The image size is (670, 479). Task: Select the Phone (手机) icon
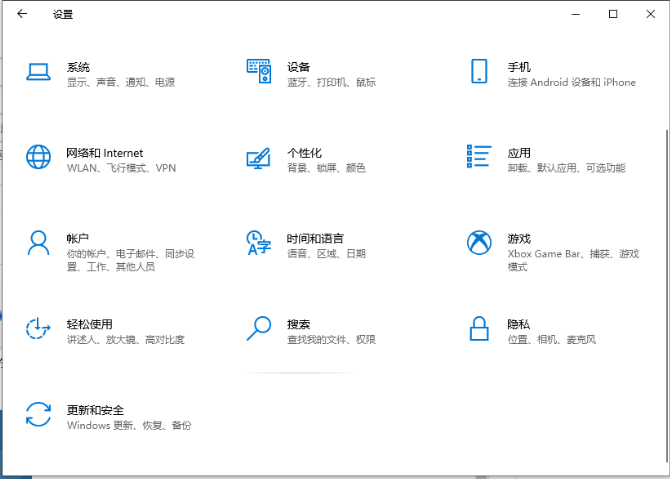coord(479,72)
